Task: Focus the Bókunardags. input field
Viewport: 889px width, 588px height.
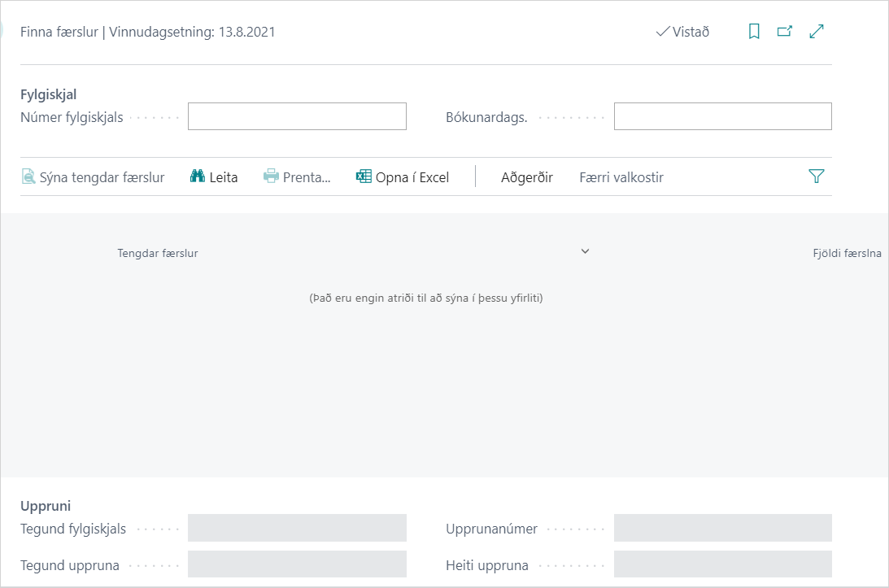Action: (722, 116)
